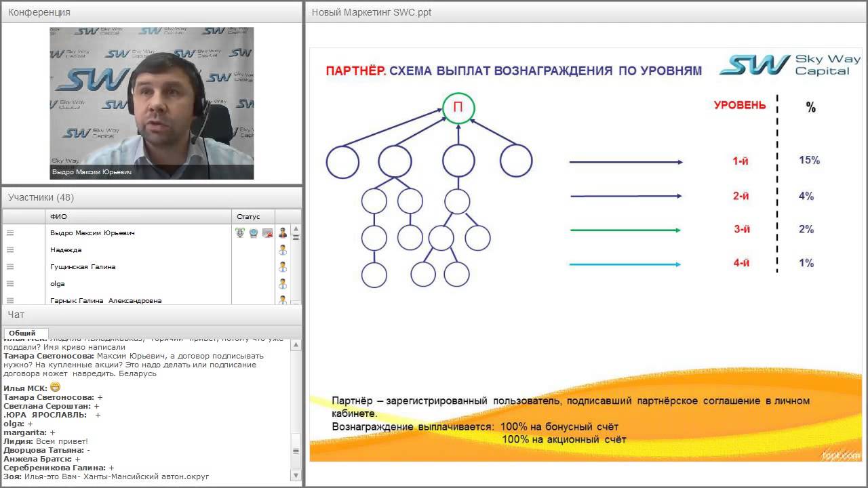Viewport: 868px width, 488px height.
Task: Click the smiley emoji in Илья МСК's message
Action: (55, 387)
